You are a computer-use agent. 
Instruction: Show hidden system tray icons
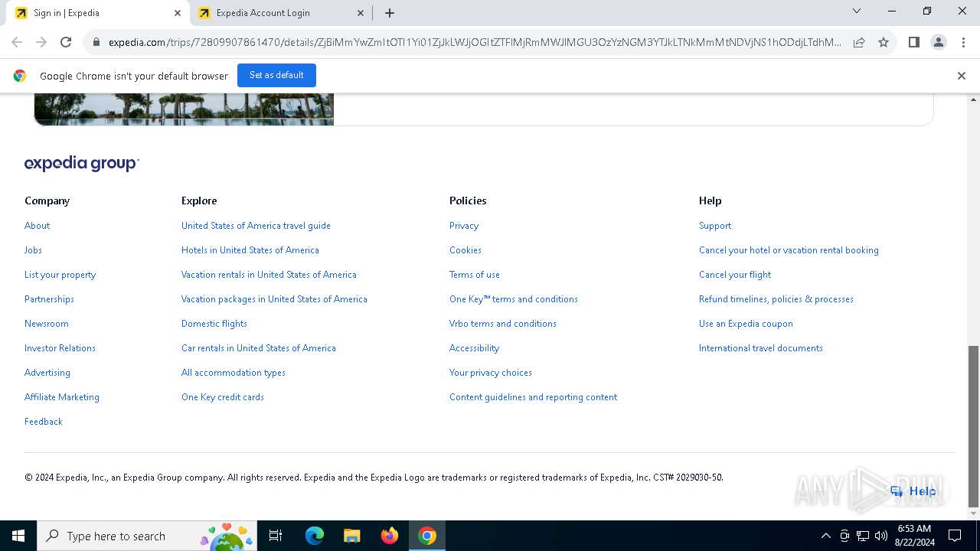[825, 536]
